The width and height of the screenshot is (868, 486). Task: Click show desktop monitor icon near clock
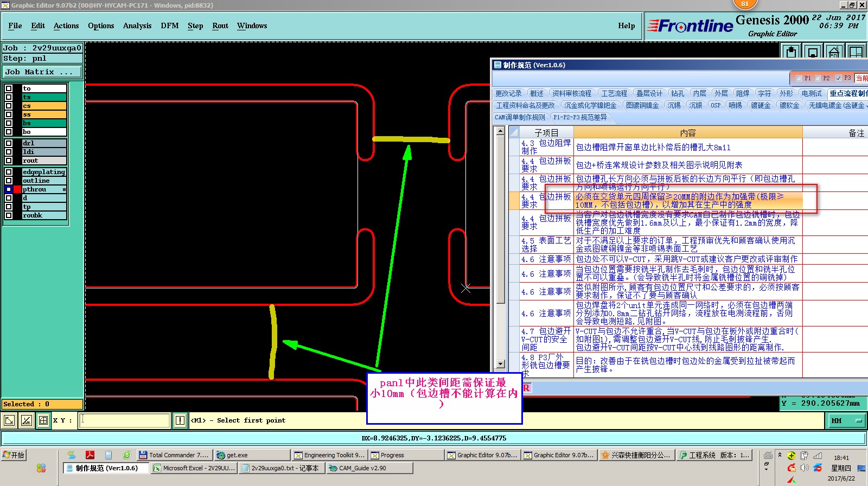click(861, 468)
